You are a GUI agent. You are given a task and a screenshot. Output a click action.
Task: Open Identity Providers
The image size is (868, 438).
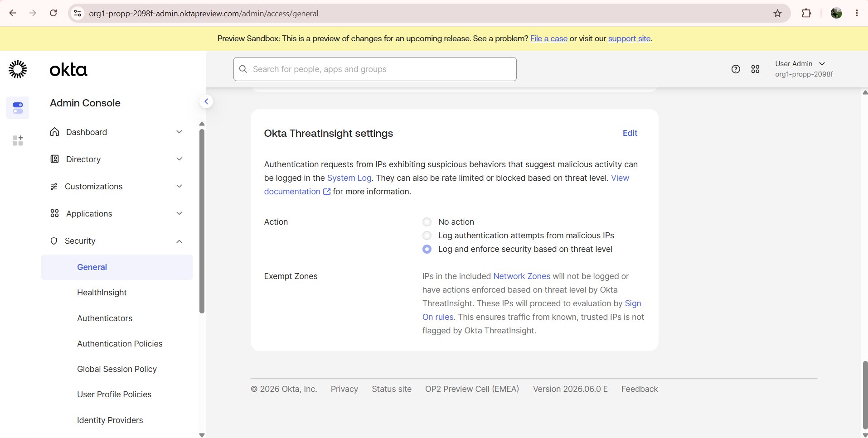point(110,420)
